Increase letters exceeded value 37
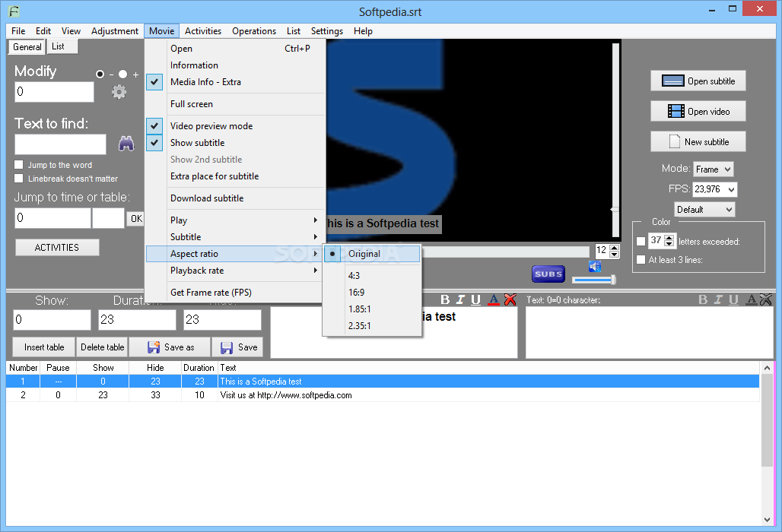The height and width of the screenshot is (532, 782). click(669, 237)
